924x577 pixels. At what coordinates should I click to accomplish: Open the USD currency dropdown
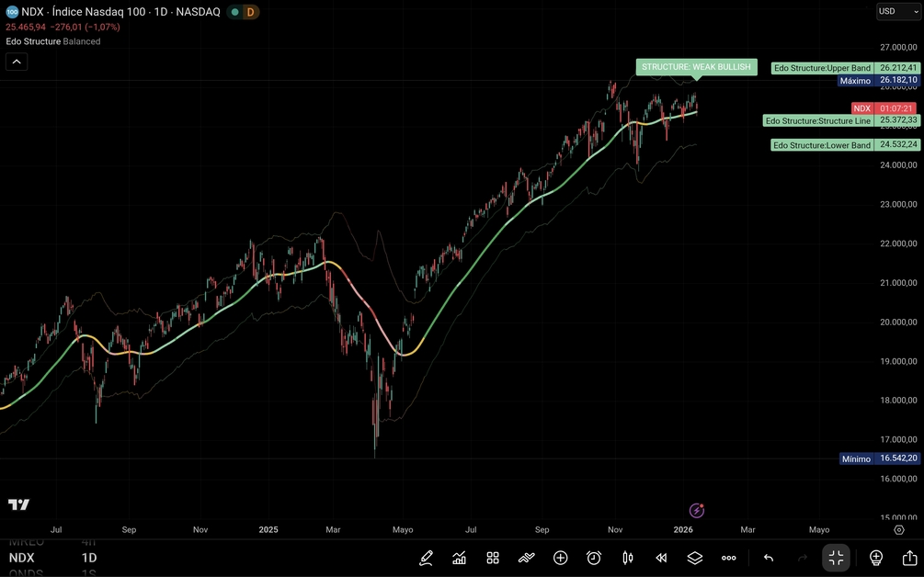(x=898, y=11)
